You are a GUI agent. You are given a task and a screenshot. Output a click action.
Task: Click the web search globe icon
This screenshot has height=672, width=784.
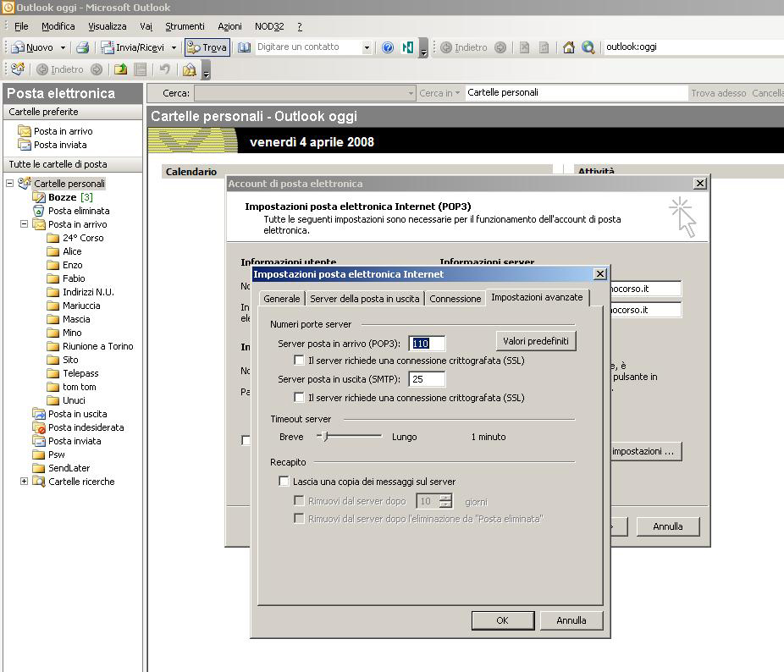(x=588, y=47)
